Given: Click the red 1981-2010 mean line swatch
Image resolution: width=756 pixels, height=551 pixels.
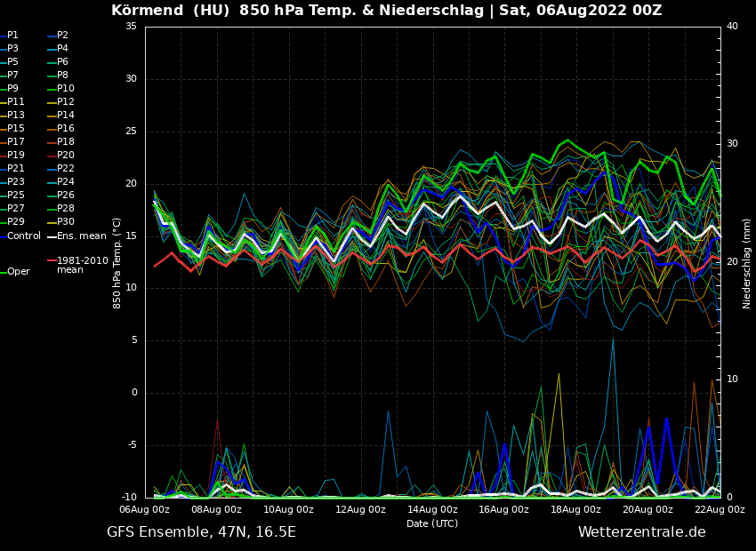Looking at the screenshot, I should pyautogui.click(x=52, y=261).
